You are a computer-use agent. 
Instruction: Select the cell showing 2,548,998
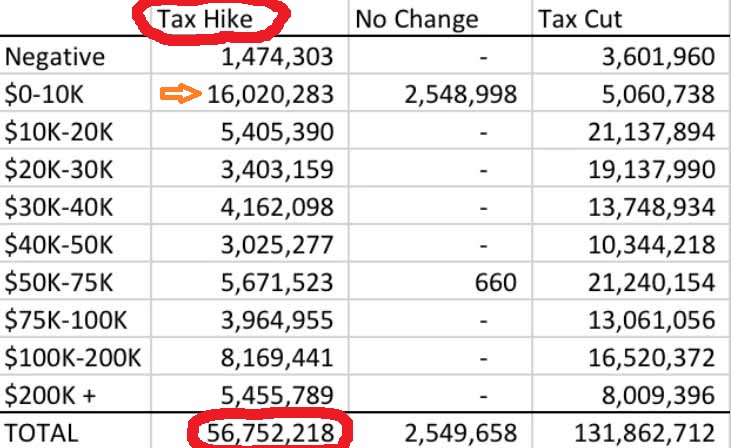460,95
